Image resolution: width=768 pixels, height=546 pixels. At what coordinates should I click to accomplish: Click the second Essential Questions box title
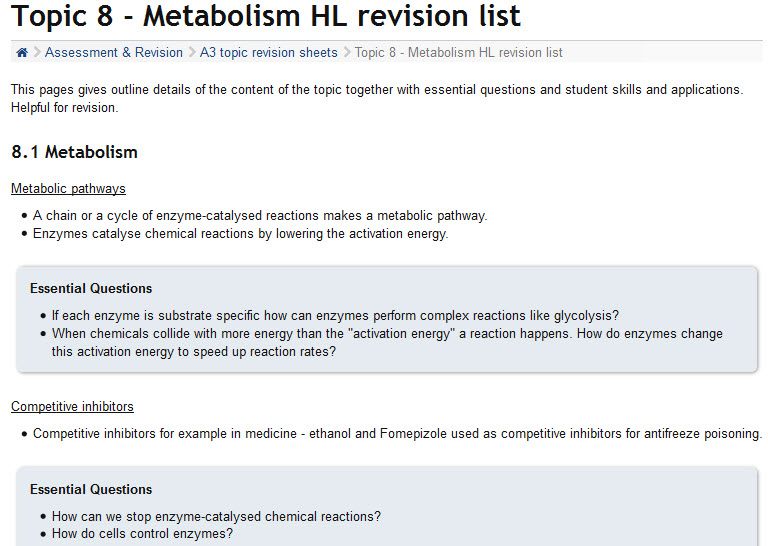91,489
